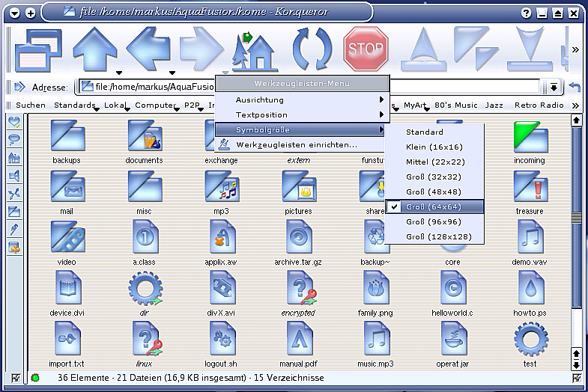588x392 pixels.
Task: Open a new window via overlapping windows icon
Action: coord(39,51)
